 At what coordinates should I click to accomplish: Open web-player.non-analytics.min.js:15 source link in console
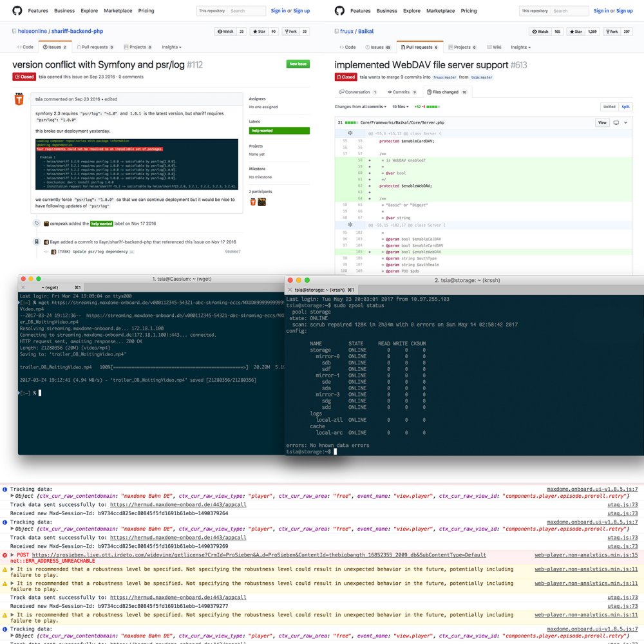[586, 555]
